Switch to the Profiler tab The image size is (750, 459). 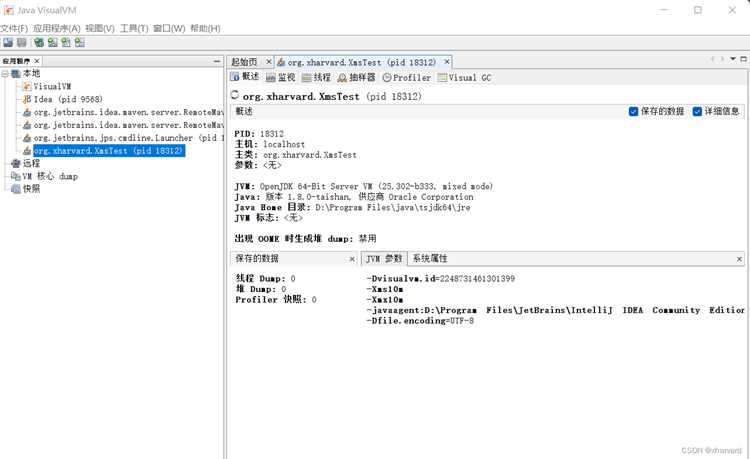407,77
